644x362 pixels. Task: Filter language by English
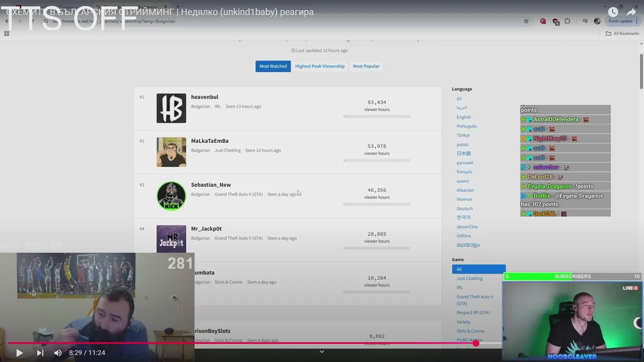click(464, 117)
